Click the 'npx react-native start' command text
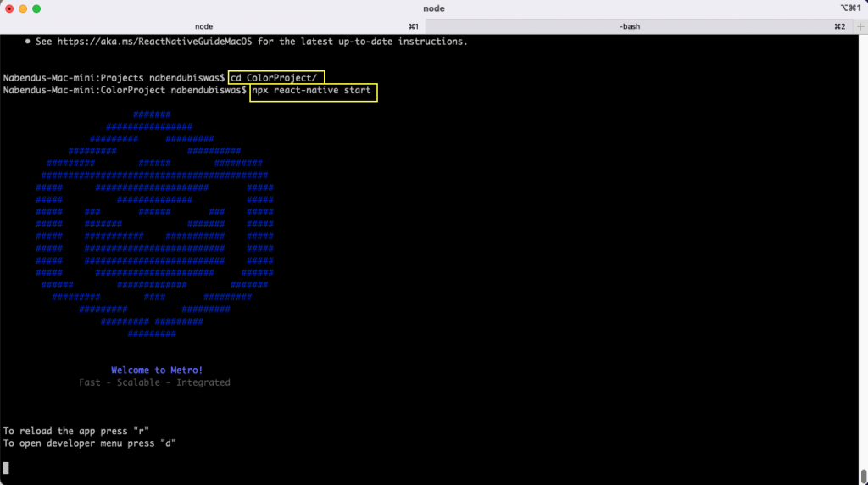Image resolution: width=868 pixels, height=485 pixels. pyautogui.click(x=312, y=90)
